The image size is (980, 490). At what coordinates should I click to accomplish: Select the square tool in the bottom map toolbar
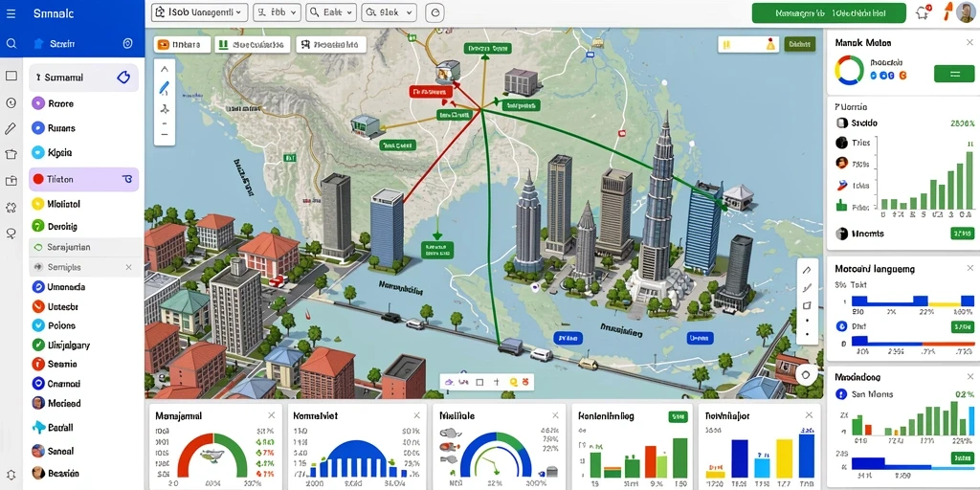[x=480, y=381]
